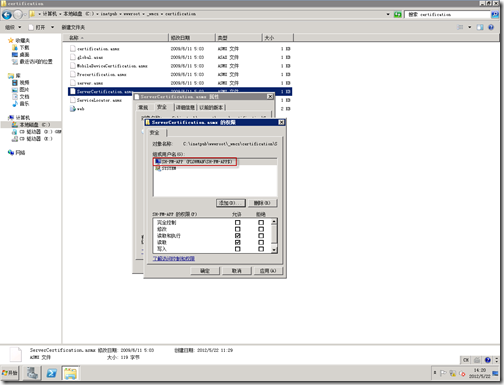Tick the 写入 deny checkbox
The height and width of the screenshot is (385, 504).
[261, 249]
